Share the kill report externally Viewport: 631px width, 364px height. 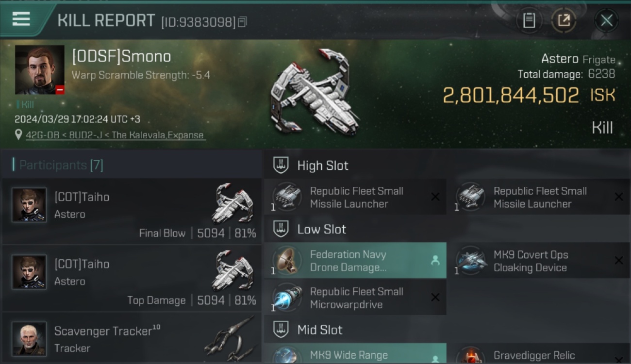(564, 20)
